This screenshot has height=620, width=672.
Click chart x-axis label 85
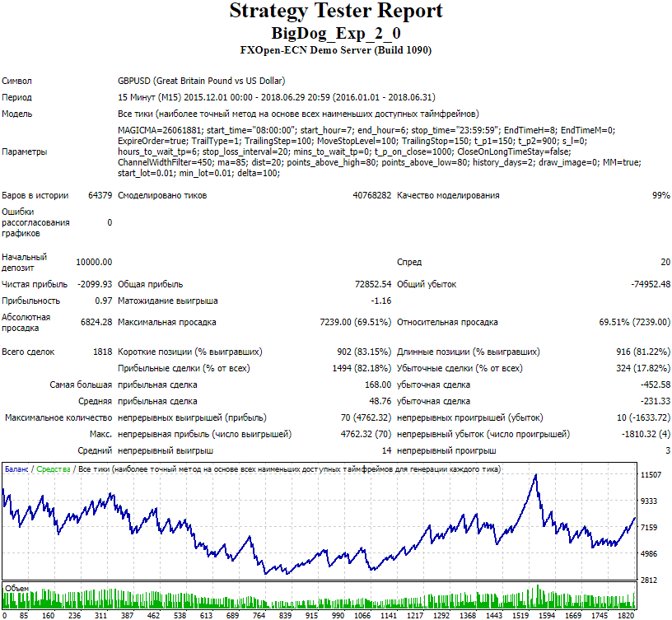pyautogui.click(x=24, y=615)
